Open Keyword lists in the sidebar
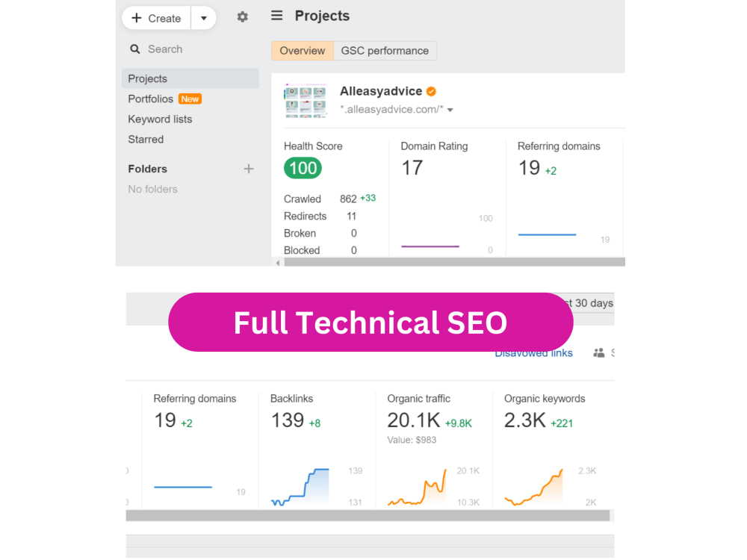The image size is (747, 560). 160,119
